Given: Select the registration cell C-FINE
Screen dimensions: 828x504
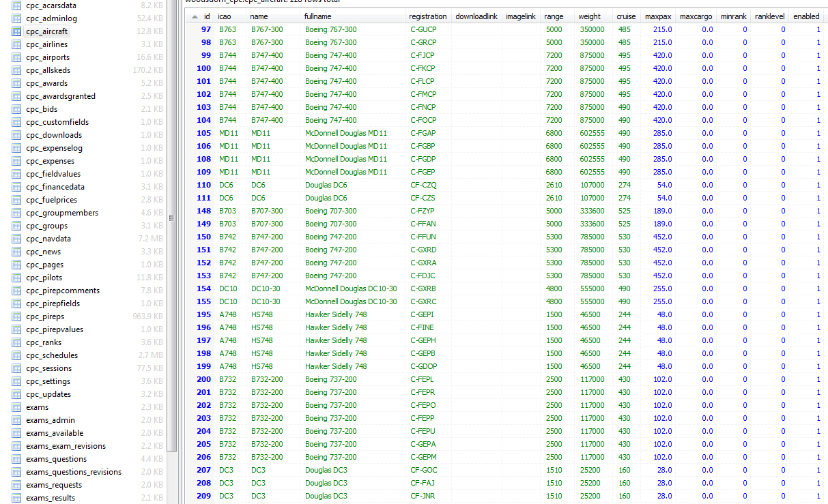Looking at the screenshot, I should [422, 327].
